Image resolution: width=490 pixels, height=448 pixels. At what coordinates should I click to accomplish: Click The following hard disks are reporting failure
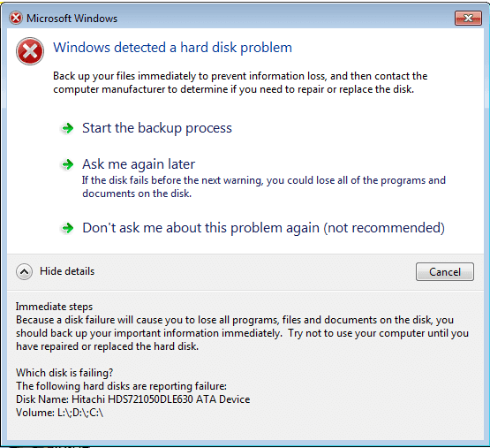pyautogui.click(x=121, y=386)
